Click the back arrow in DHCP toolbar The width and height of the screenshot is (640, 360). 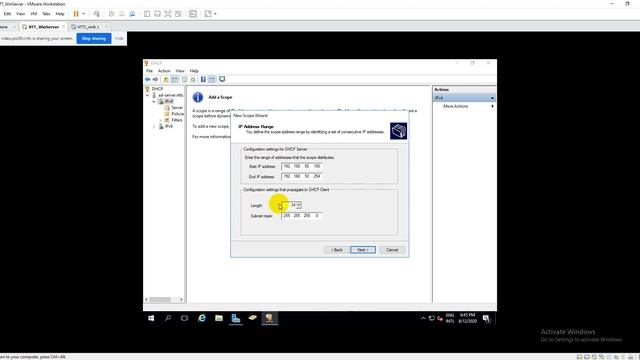tap(148, 79)
